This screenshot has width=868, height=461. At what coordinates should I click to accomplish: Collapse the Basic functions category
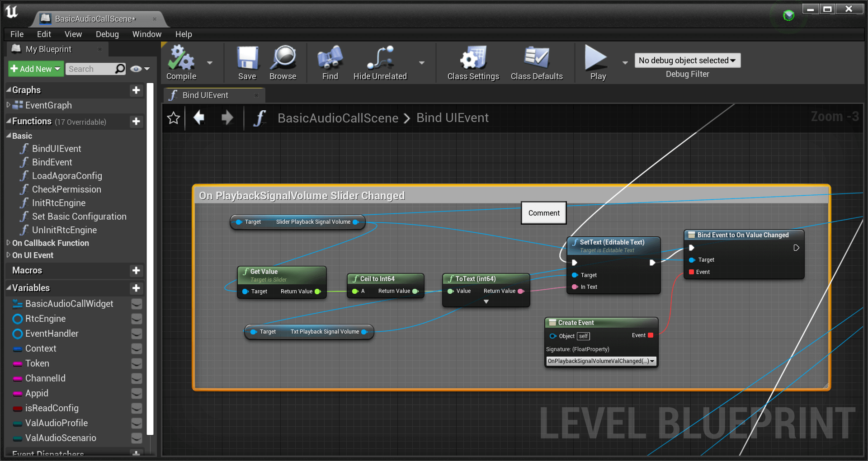(9, 136)
